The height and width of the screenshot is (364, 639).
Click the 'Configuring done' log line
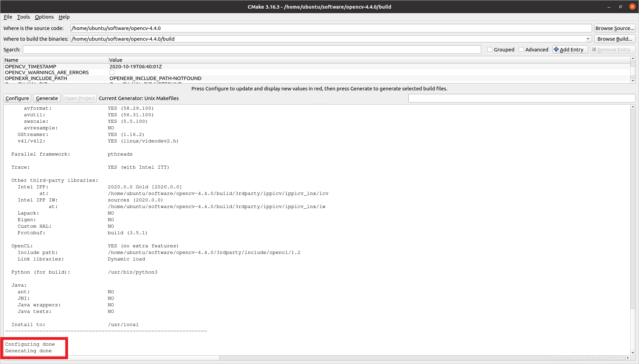tap(30, 344)
